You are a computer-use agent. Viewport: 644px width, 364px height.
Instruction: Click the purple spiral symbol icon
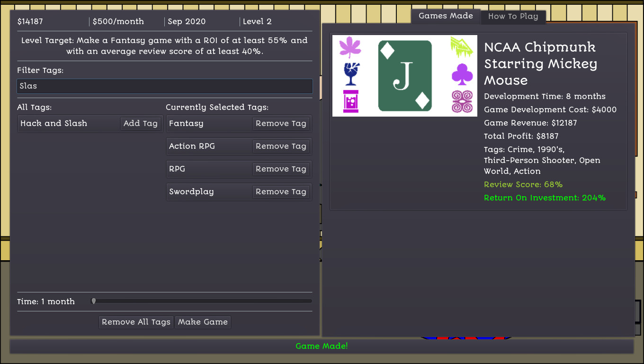point(462,101)
